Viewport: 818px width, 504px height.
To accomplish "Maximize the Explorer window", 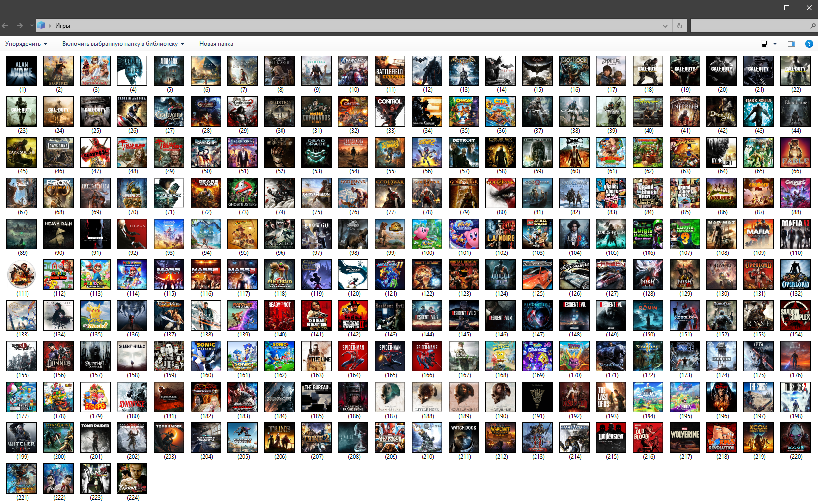I will (x=787, y=8).
